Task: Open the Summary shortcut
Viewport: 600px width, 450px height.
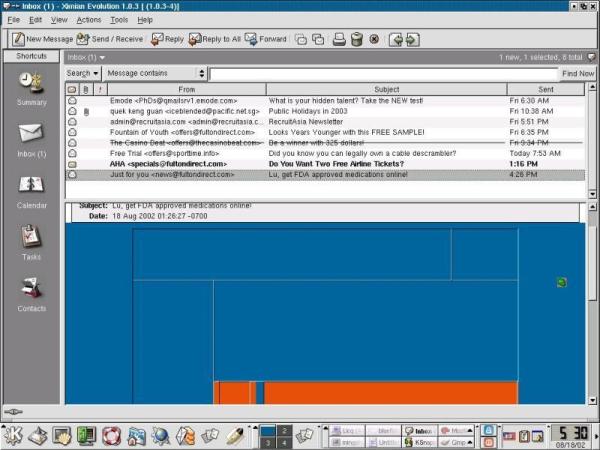Action: [x=31, y=89]
